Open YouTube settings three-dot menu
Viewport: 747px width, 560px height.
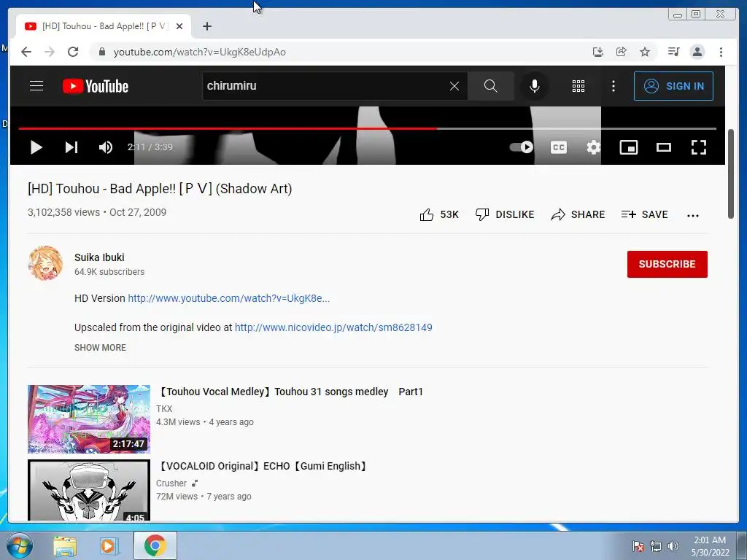[613, 86]
